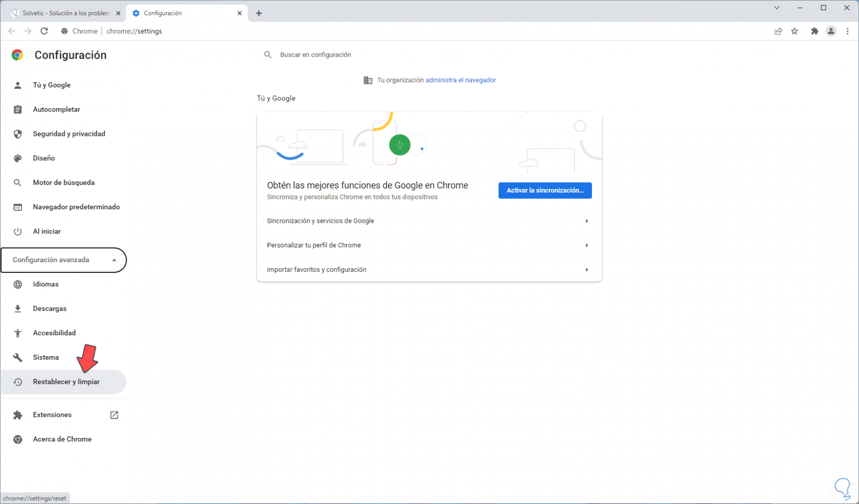Open Extensiones from the sidebar
The height and width of the screenshot is (504, 859).
click(64, 415)
